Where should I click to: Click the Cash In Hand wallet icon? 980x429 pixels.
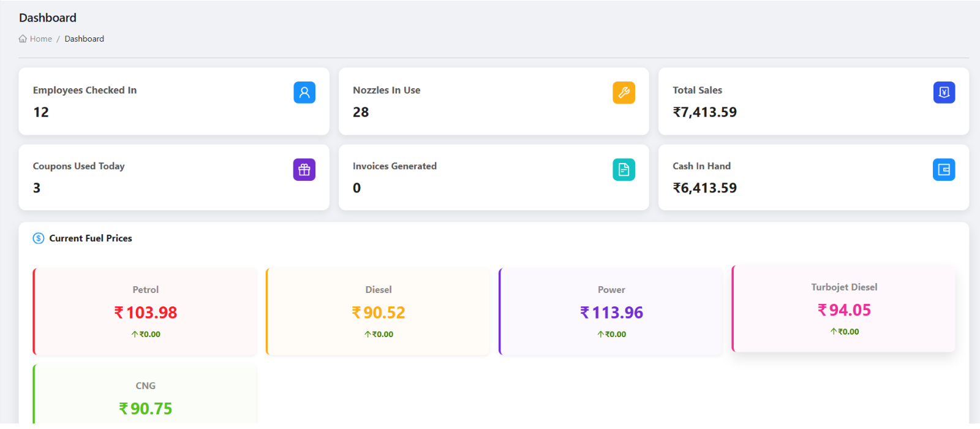944,170
